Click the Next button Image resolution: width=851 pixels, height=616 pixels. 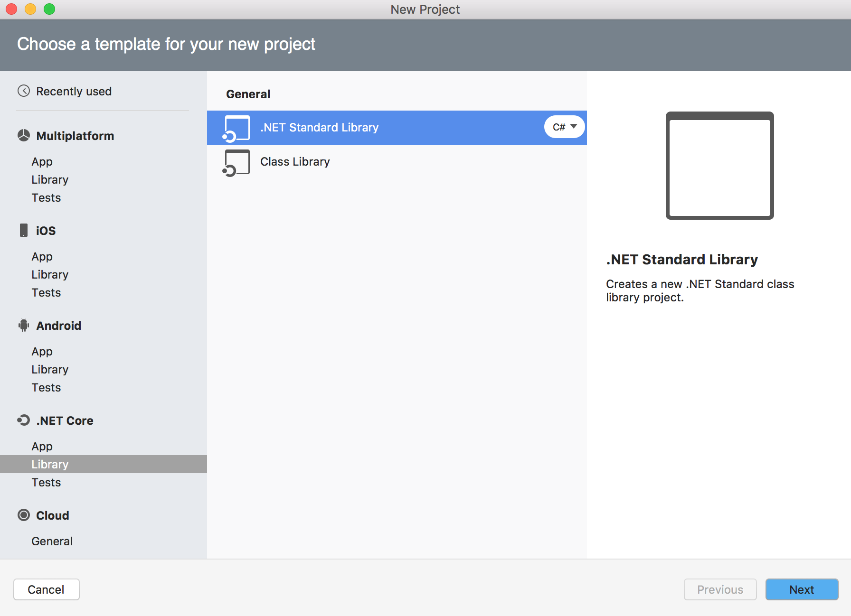click(802, 589)
